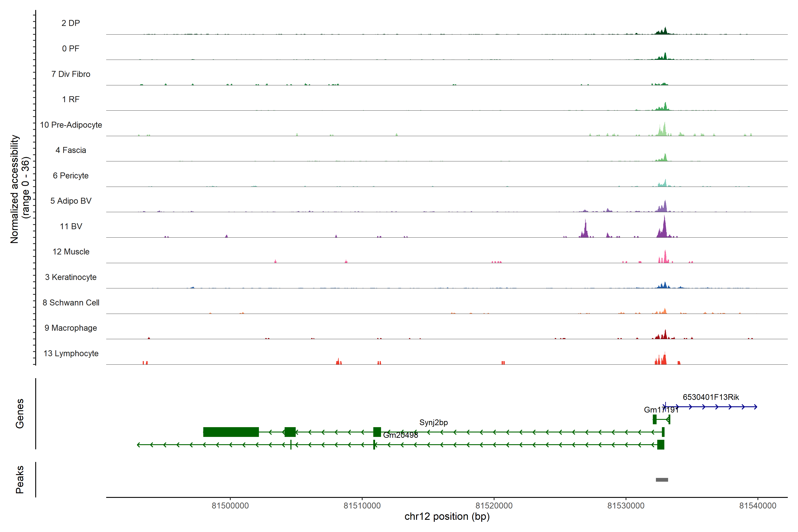Click the 13 Lymphocyte track label

(71, 353)
